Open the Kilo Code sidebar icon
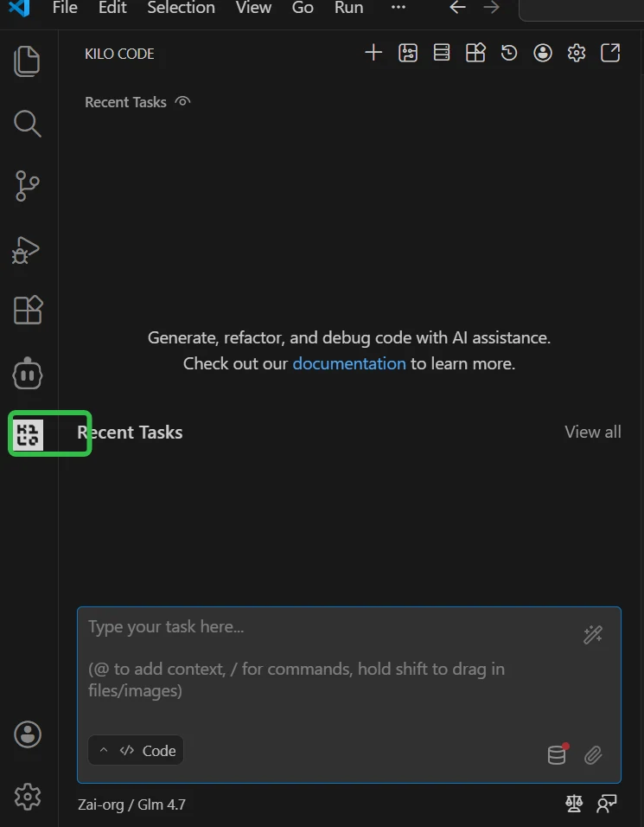This screenshot has height=827, width=644. tap(28, 434)
